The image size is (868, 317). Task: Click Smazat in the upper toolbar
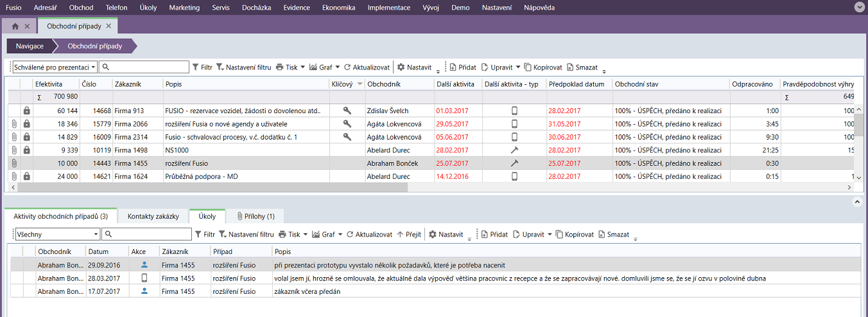(x=582, y=67)
